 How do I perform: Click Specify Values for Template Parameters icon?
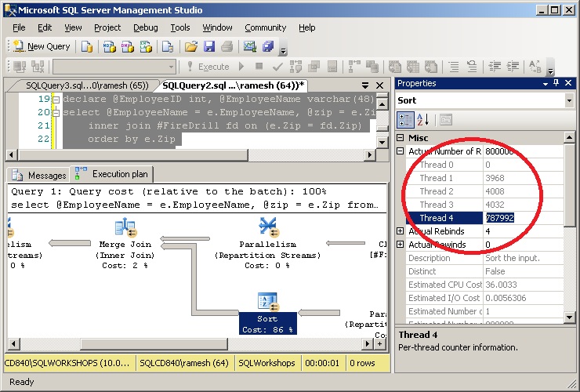[x=535, y=67]
